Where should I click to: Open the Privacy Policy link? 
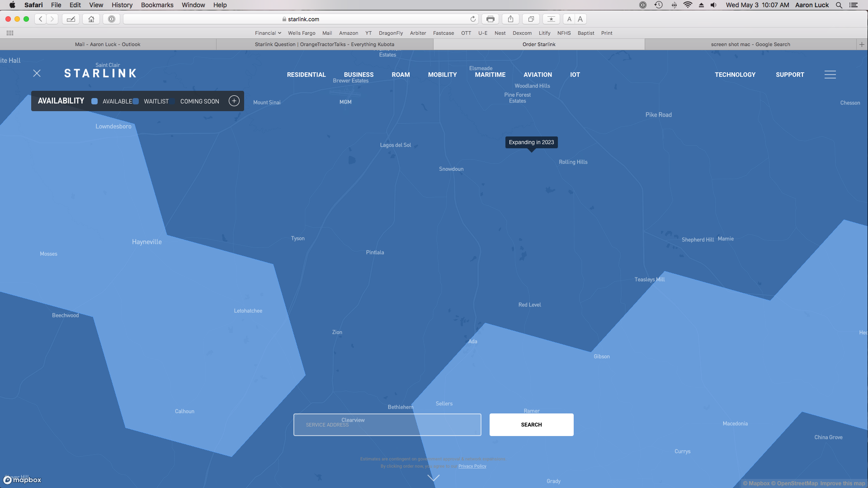click(x=472, y=466)
